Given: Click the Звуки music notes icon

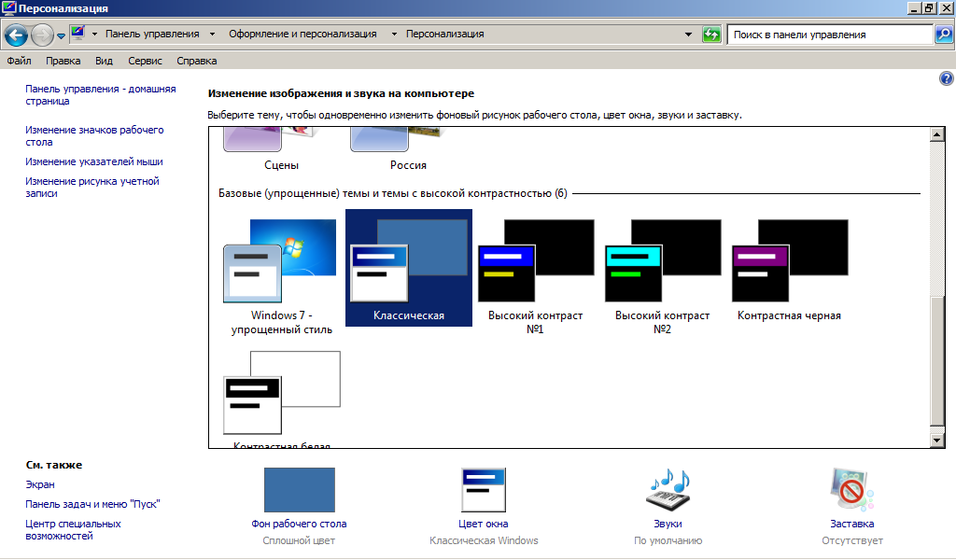Looking at the screenshot, I should (668, 490).
